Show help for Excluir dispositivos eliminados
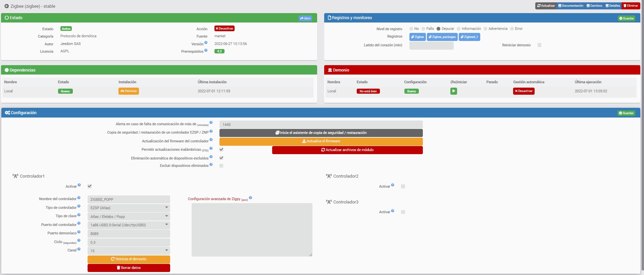Image resolution: width=644 pixels, height=275 pixels. pyautogui.click(x=211, y=165)
